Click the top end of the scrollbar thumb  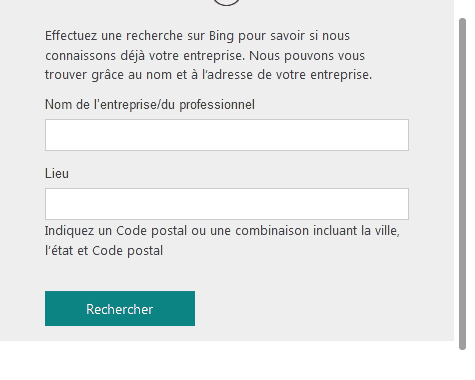pyautogui.click(x=462, y=23)
